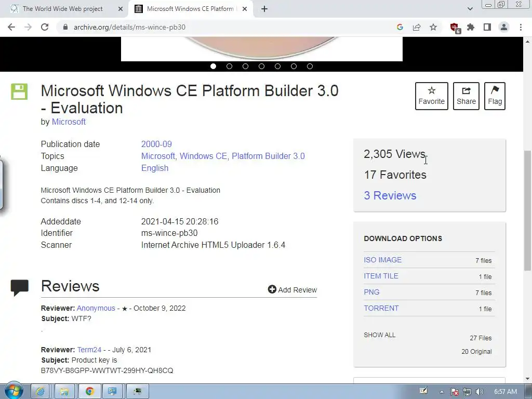Screen dimensions: 532x399
Task: Click SHOW ALL files link
Action: pyautogui.click(x=380, y=335)
